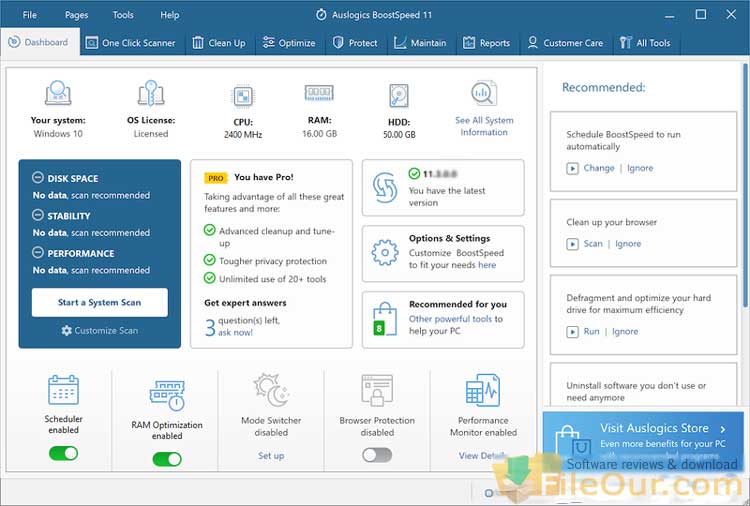Collapse the STABILITY section

[x=38, y=215]
